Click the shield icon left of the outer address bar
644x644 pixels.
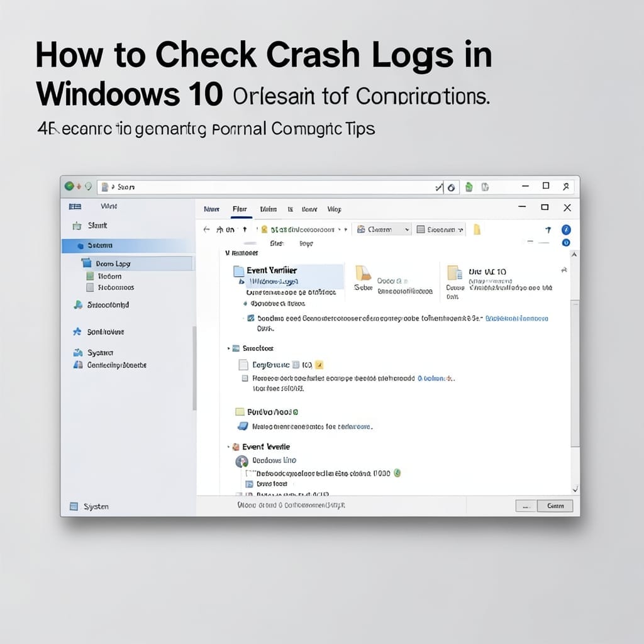[x=88, y=186]
